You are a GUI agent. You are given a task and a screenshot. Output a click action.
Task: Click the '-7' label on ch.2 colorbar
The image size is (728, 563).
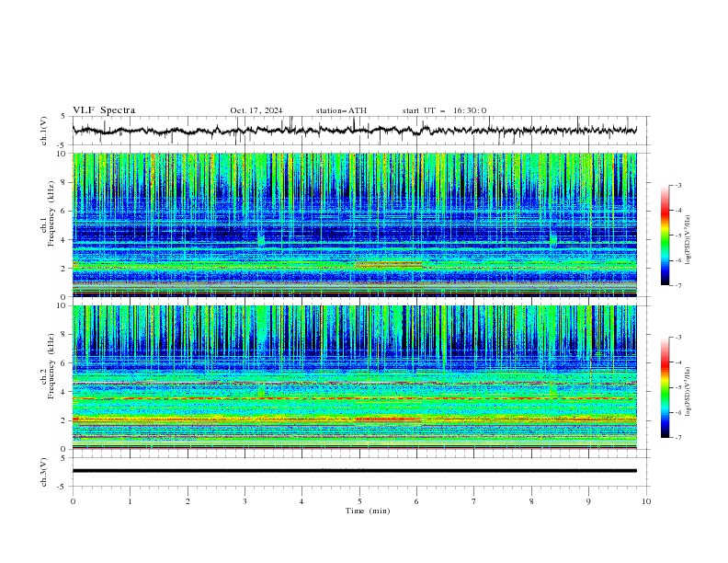[x=677, y=438]
